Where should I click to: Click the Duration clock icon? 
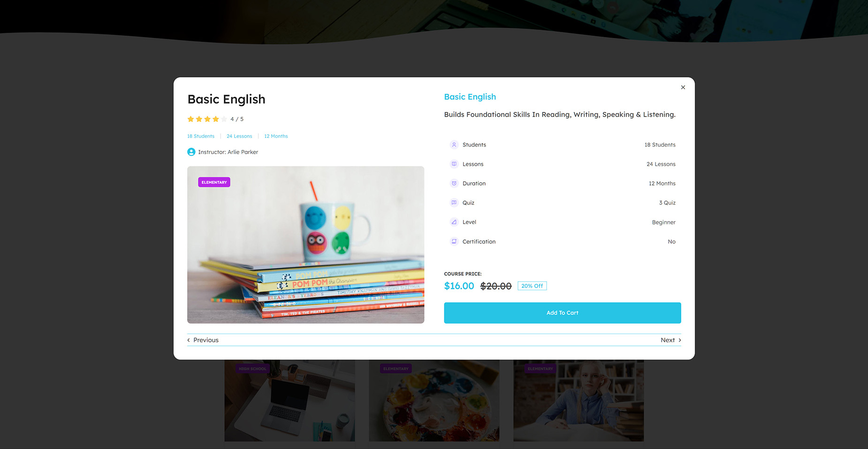[454, 183]
